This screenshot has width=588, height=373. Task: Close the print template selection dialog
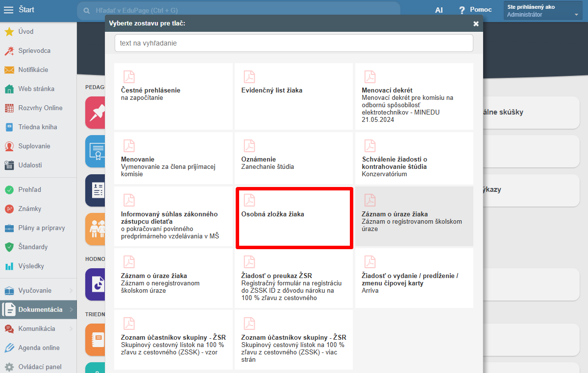tap(476, 23)
